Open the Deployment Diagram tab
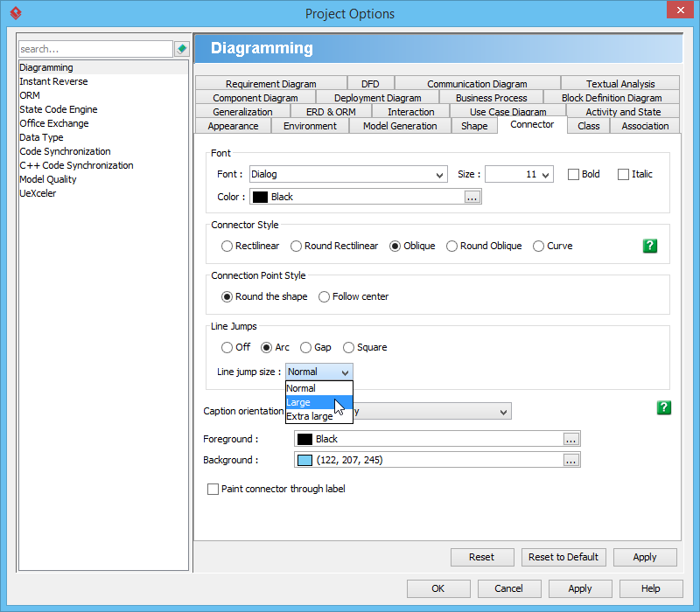This screenshot has height=612, width=700. pyautogui.click(x=378, y=98)
